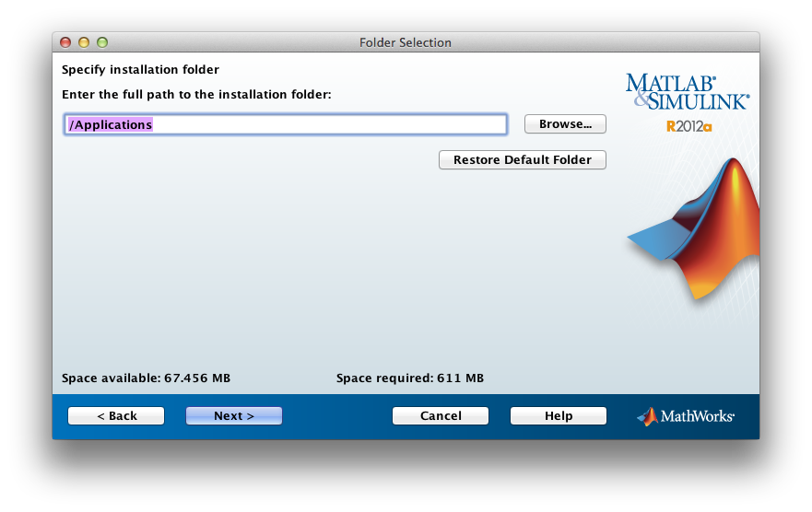Screen dimensions: 812x512
Task: Open installer Help
Action: click(559, 416)
